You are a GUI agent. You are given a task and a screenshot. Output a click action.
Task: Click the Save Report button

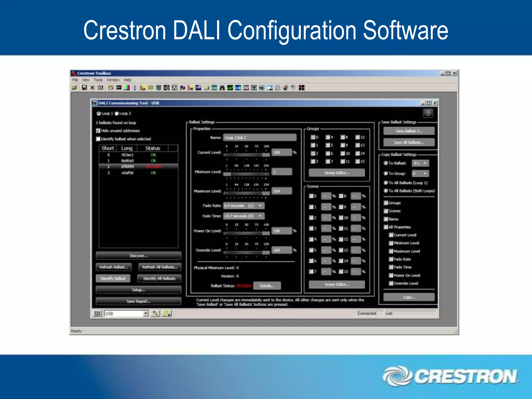click(x=138, y=301)
